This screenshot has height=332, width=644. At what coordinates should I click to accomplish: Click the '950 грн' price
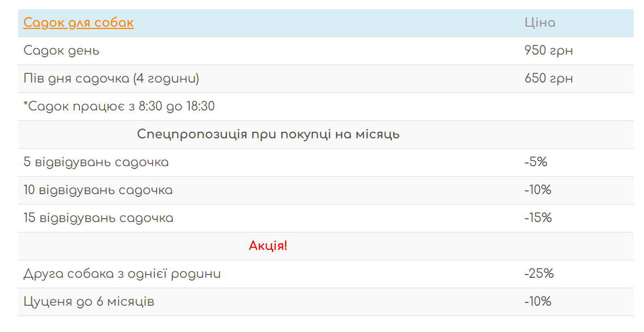point(548,51)
